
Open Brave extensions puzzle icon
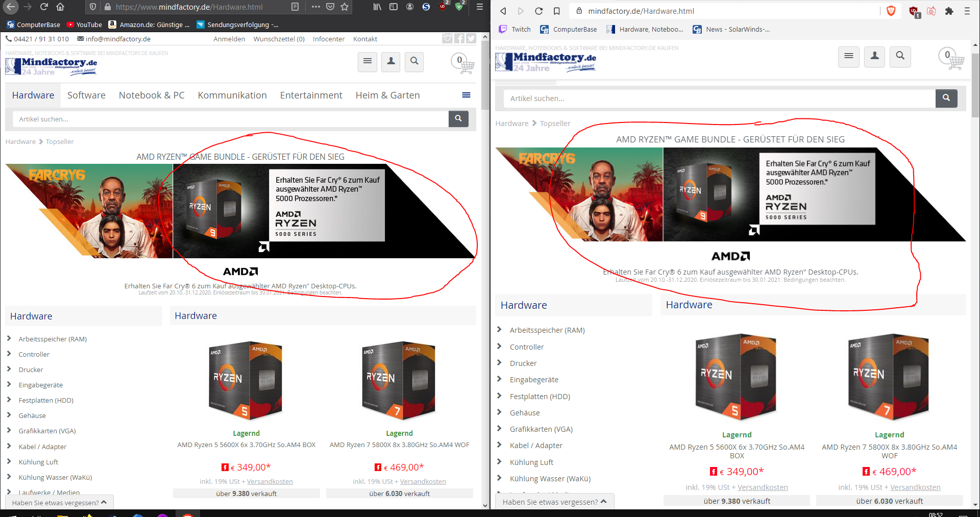(949, 11)
